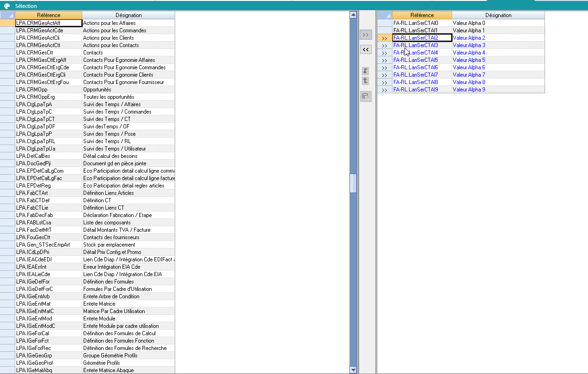Click select-all corner of left grid
Viewport: 588px width, 374px height.
pyautogui.click(x=7, y=15)
